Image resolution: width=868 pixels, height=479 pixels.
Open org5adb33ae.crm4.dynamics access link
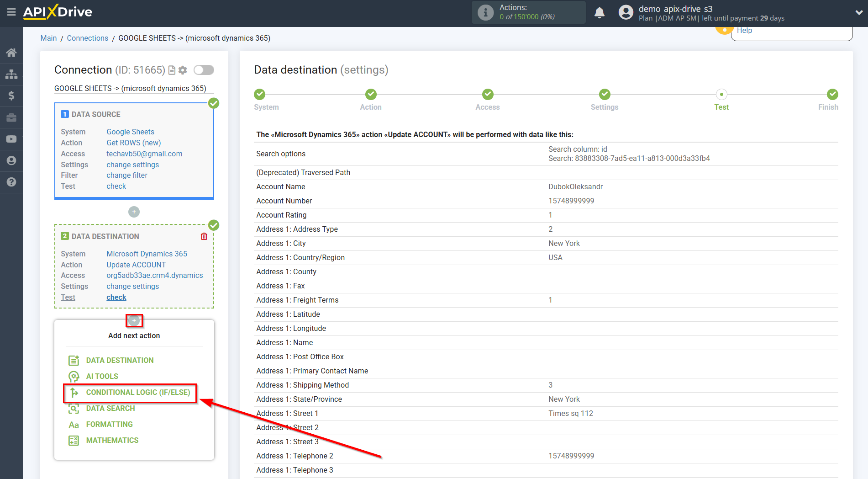[154, 275]
